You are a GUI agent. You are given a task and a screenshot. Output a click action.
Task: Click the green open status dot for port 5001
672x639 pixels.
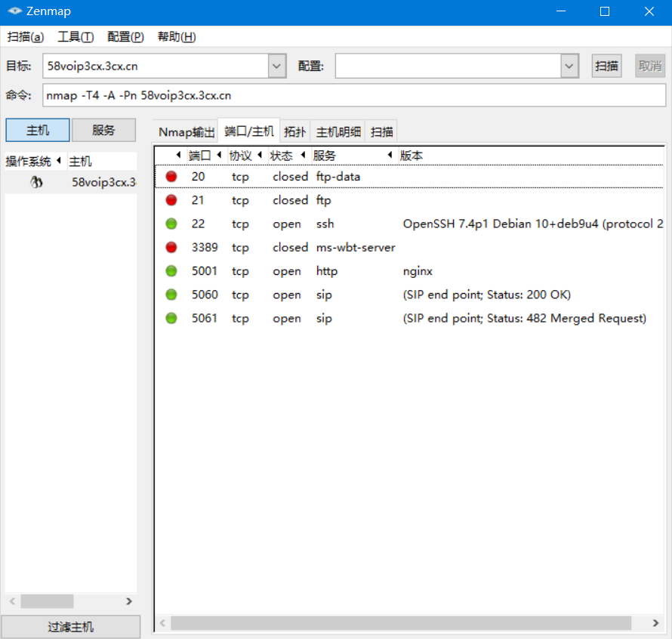[x=171, y=270]
